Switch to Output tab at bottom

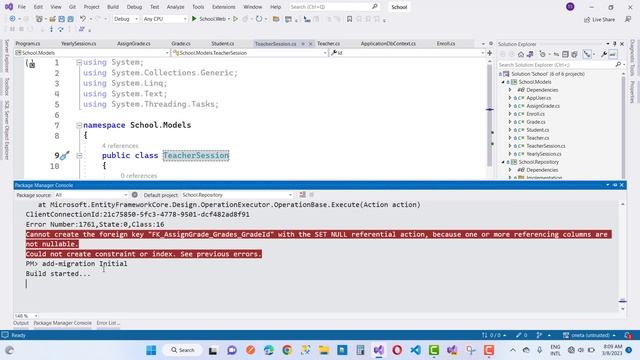tap(21, 323)
